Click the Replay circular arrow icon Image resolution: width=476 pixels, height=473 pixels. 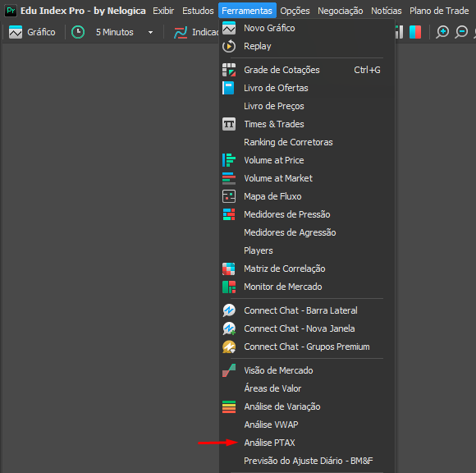(229, 46)
